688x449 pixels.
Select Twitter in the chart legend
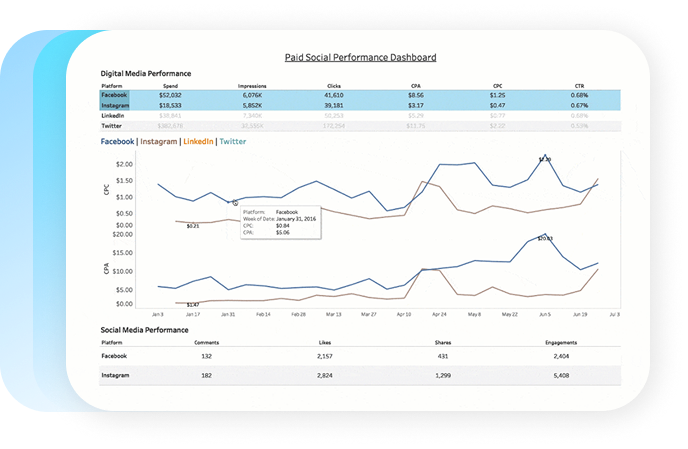pos(233,142)
